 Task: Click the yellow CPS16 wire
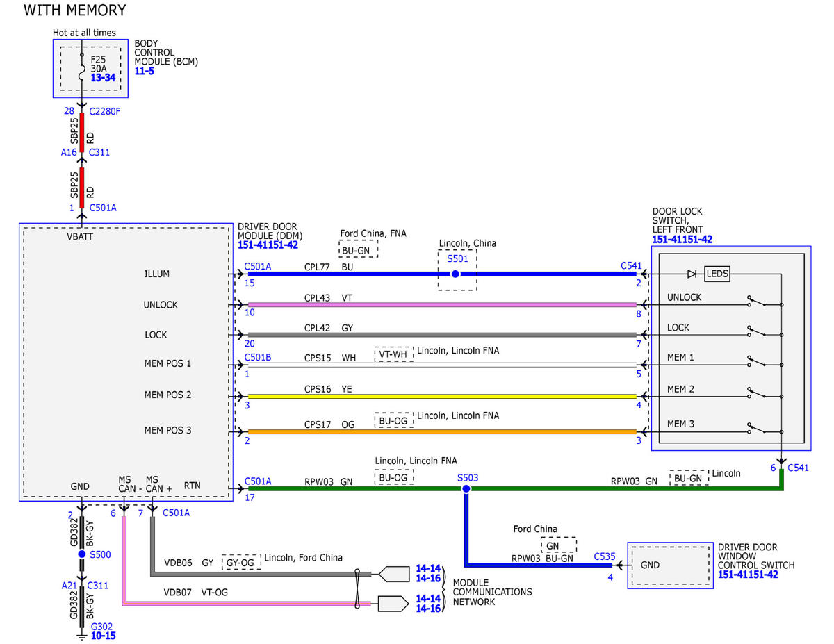click(442, 397)
